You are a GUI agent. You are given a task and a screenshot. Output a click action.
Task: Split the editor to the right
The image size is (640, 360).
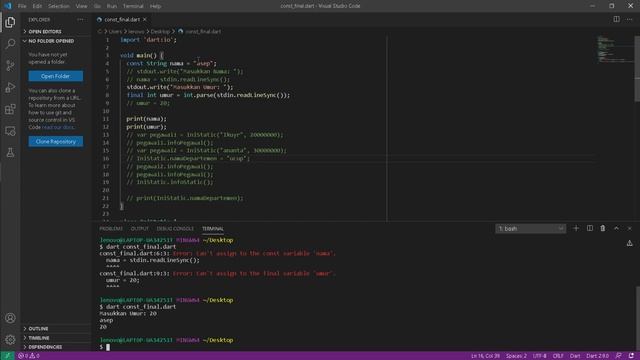tap(616, 19)
